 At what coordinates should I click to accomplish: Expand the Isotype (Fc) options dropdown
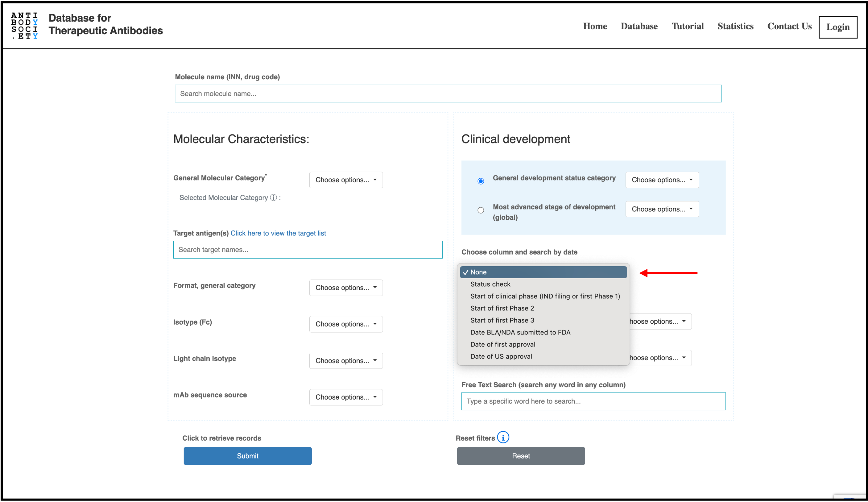pos(345,324)
